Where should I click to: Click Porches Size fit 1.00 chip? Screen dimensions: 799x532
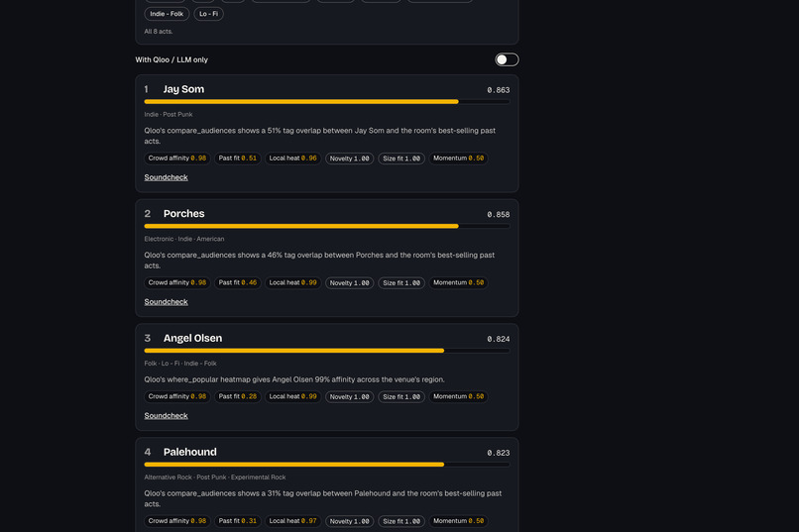401,282
